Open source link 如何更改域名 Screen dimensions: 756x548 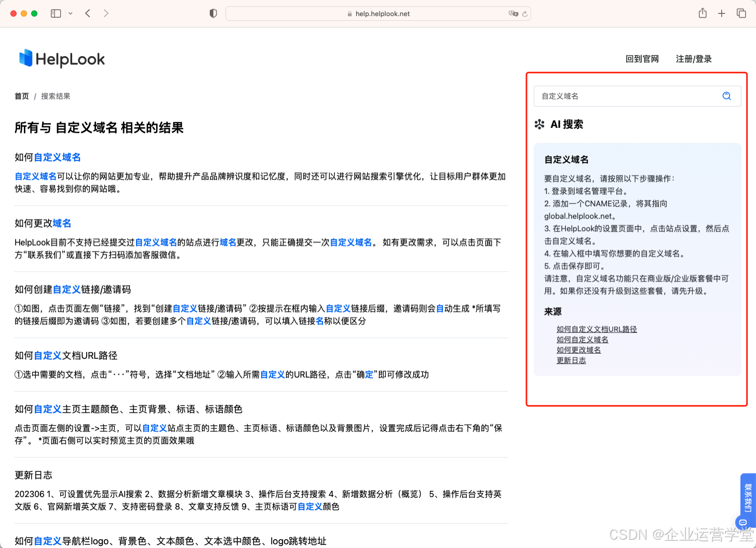(579, 350)
